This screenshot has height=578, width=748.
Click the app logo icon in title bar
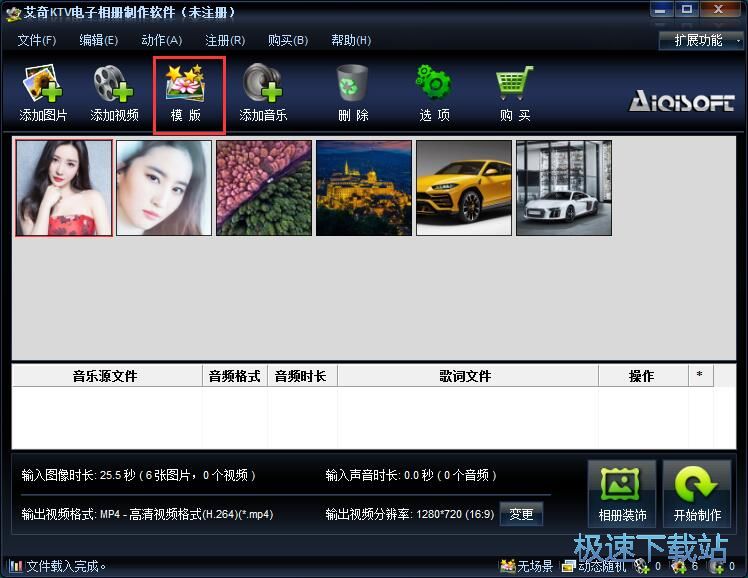click(13, 13)
